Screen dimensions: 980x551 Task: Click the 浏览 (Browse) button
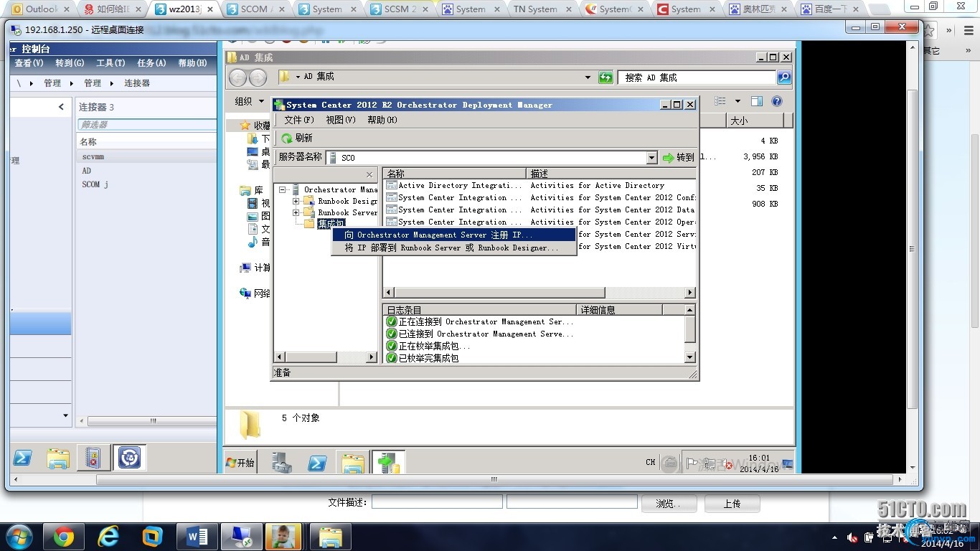pyautogui.click(x=668, y=504)
